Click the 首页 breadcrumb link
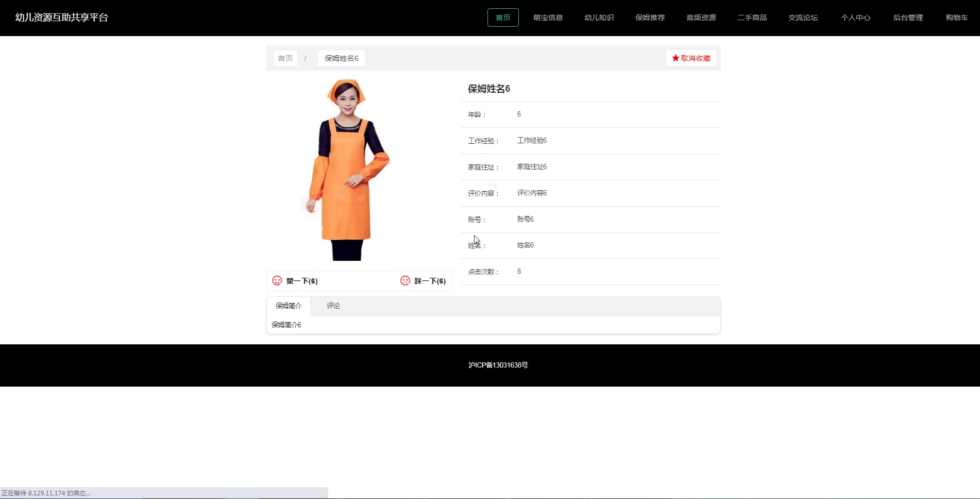The width and height of the screenshot is (980, 499). click(285, 58)
